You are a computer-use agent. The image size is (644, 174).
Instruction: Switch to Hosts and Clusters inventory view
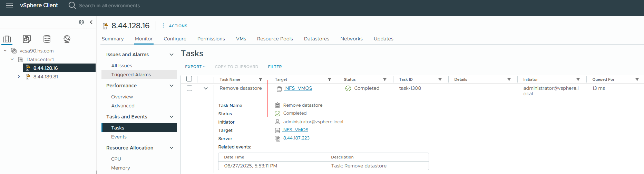7,39
